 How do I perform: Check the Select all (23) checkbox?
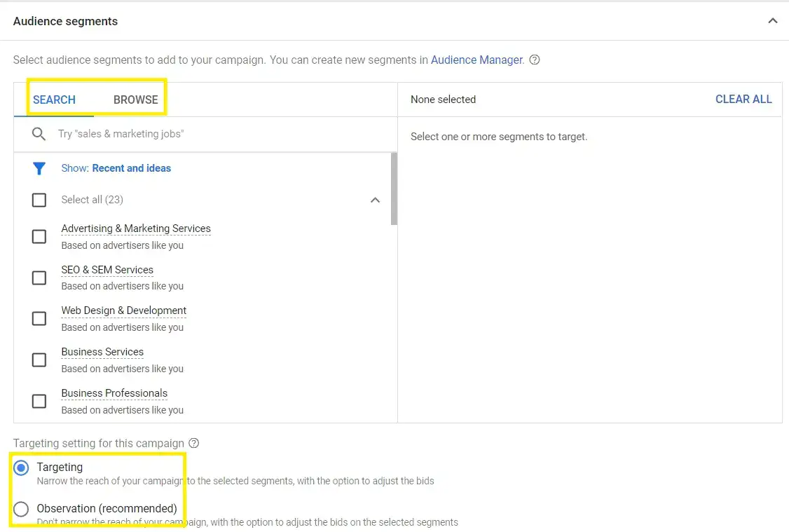pyautogui.click(x=39, y=200)
